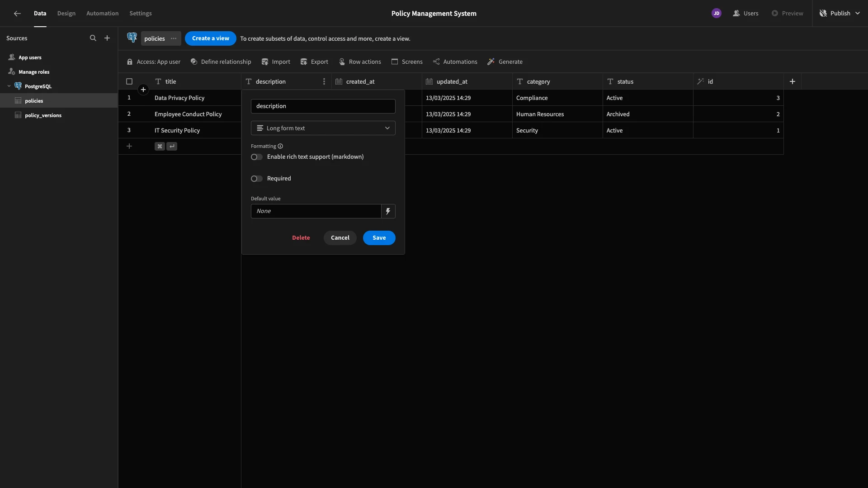Open the Generate tool
Viewport: 868px width, 488px height.
[x=505, y=62]
